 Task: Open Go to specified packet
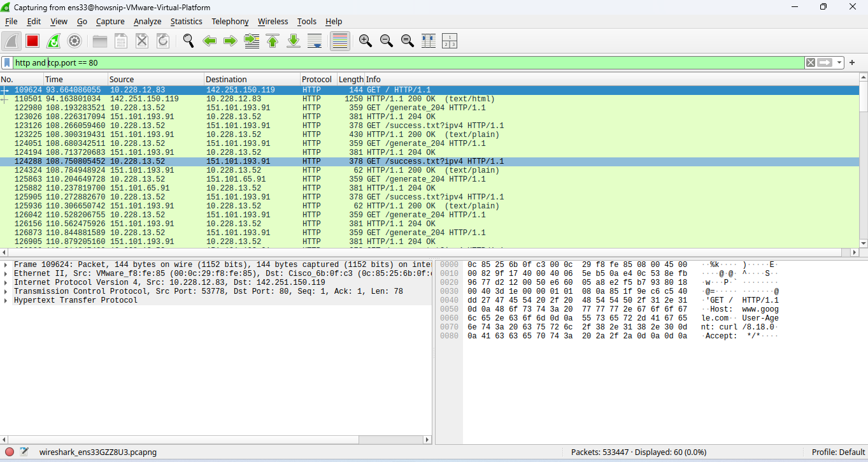[x=252, y=41]
